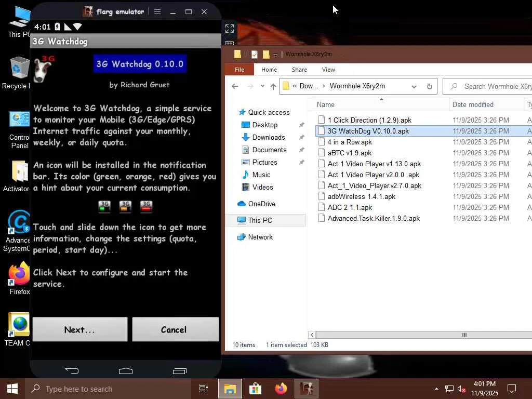Open Firefox from the taskbar
Viewport: 532px width, 399px height.
[281, 389]
